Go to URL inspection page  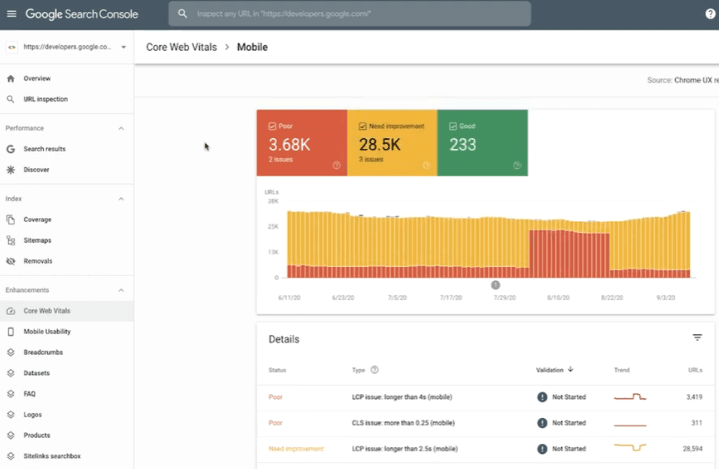point(45,99)
